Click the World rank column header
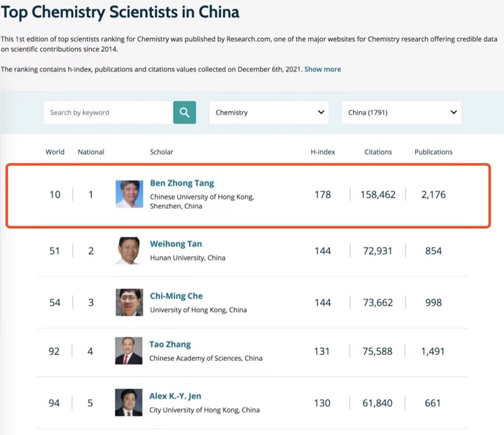The image size is (504, 435). [x=55, y=152]
